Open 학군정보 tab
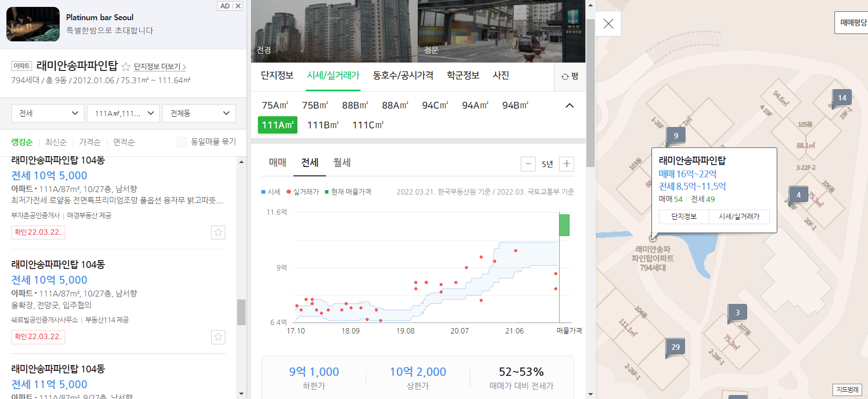 coord(463,75)
